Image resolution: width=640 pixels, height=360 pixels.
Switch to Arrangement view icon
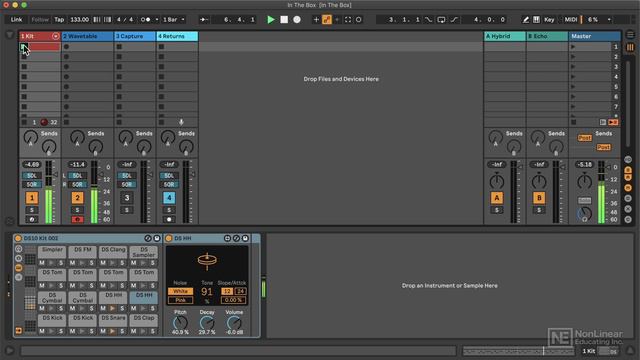point(630,35)
